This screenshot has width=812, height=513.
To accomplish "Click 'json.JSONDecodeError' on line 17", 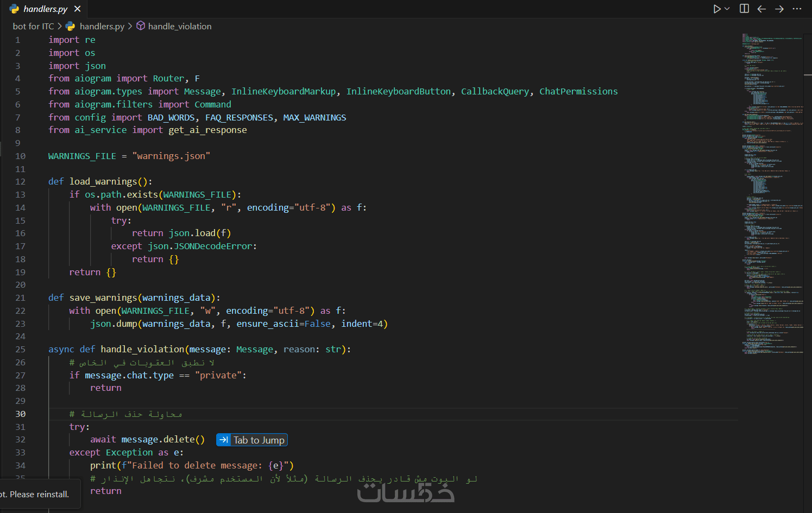I will pos(200,246).
